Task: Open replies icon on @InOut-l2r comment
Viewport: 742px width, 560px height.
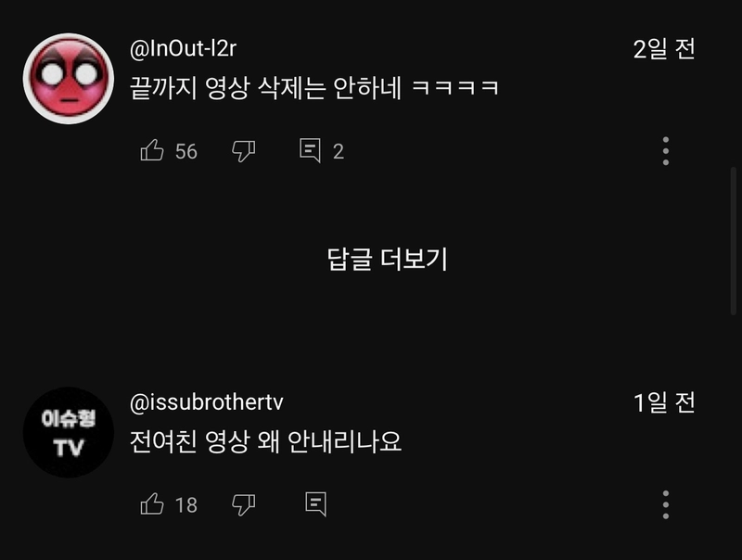Action: [x=310, y=150]
